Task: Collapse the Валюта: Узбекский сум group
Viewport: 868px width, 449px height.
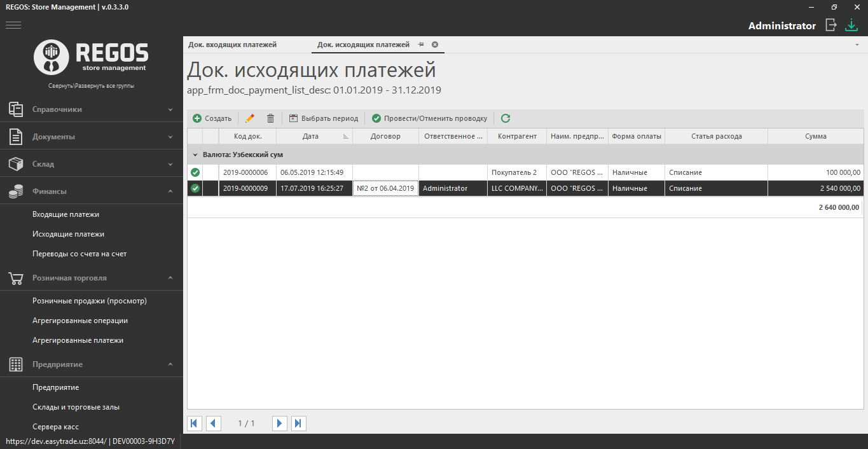Action: pos(195,155)
